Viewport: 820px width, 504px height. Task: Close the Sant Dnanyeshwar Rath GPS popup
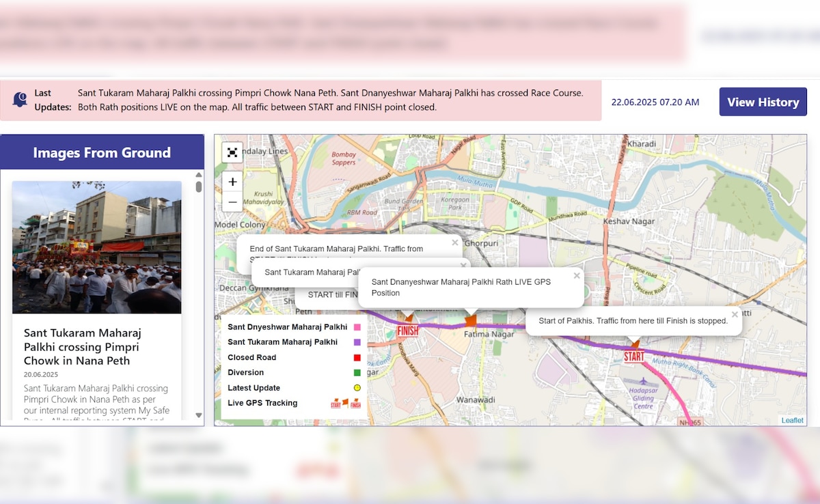(x=576, y=276)
